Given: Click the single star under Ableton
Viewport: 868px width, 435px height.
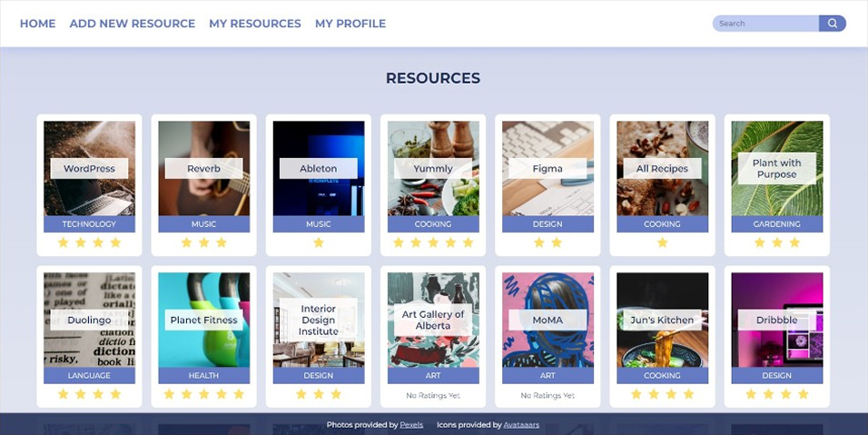Looking at the screenshot, I should pos(319,242).
